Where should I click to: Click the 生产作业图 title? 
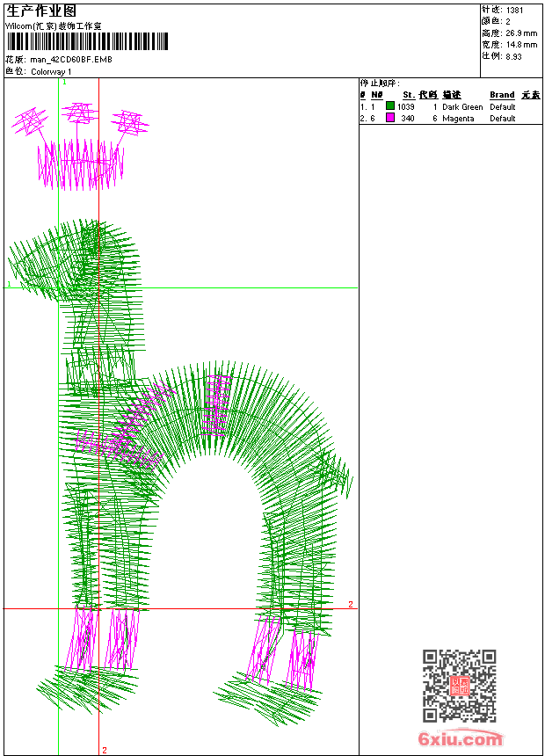click(x=41, y=11)
